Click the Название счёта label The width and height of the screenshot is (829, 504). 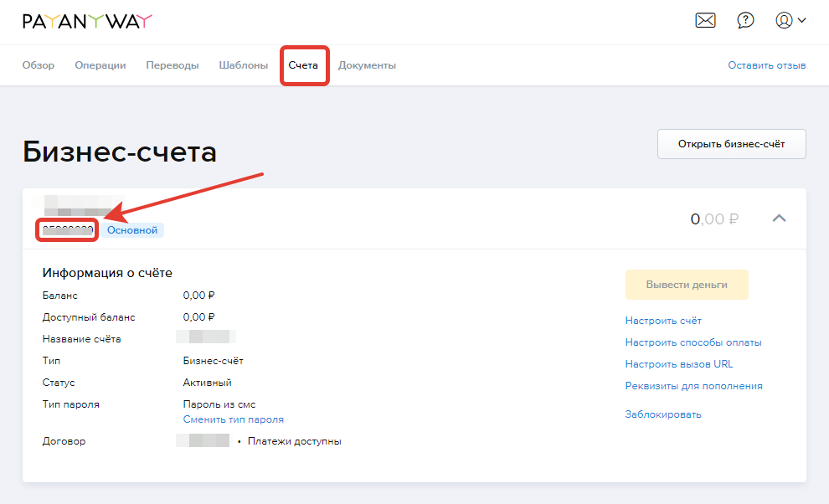pos(81,339)
